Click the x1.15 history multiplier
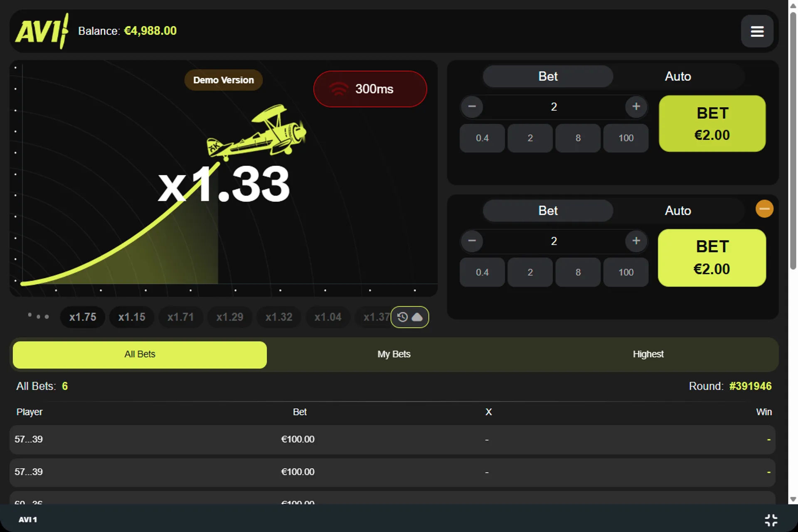Screen dimensions: 798x532 coord(132,317)
